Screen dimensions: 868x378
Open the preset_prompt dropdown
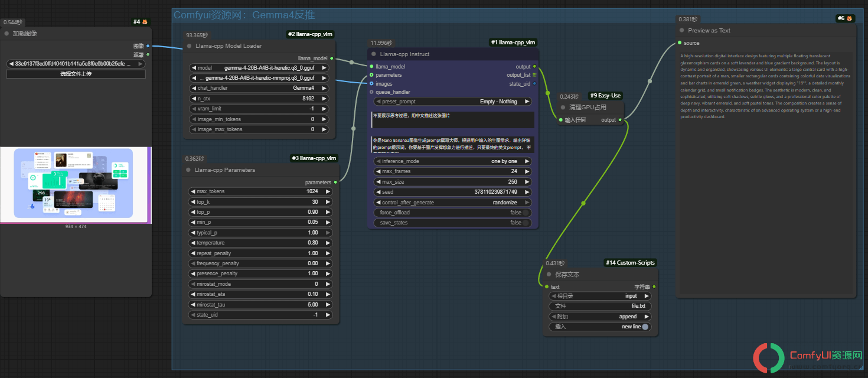point(452,102)
